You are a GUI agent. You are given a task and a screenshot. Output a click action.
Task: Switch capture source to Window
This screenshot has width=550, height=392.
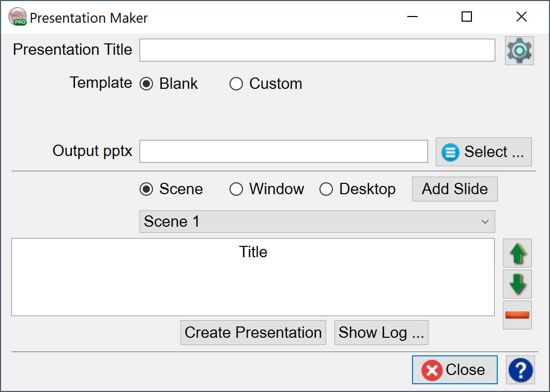pos(236,190)
